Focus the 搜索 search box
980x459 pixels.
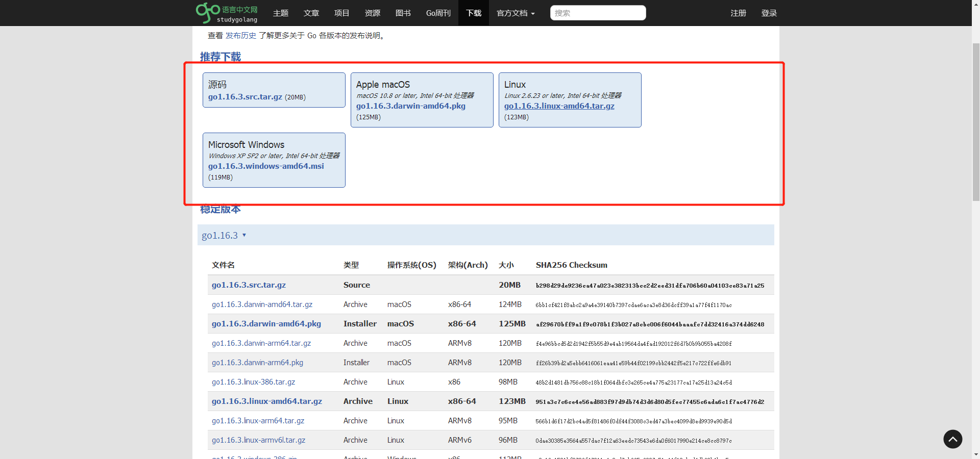click(598, 13)
